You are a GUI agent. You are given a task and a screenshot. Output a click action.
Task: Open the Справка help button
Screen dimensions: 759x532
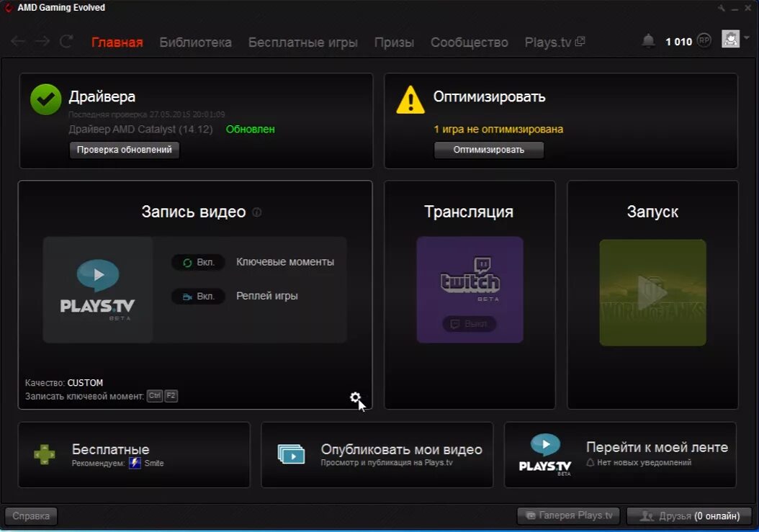(31, 516)
